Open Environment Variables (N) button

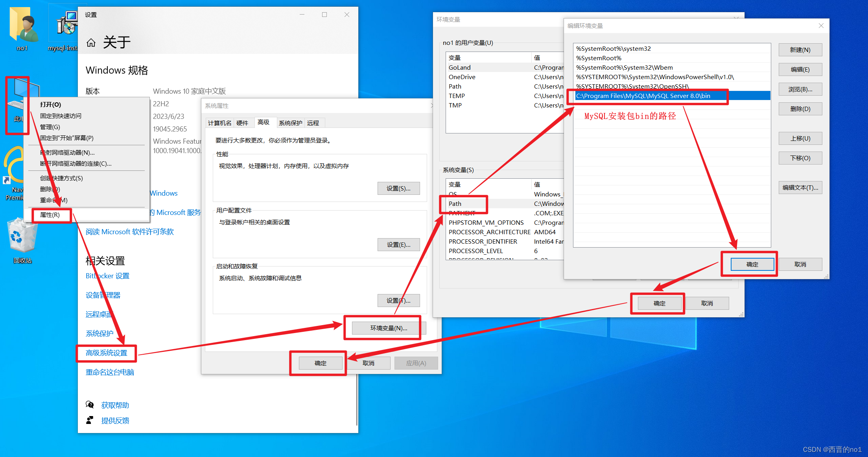point(389,328)
